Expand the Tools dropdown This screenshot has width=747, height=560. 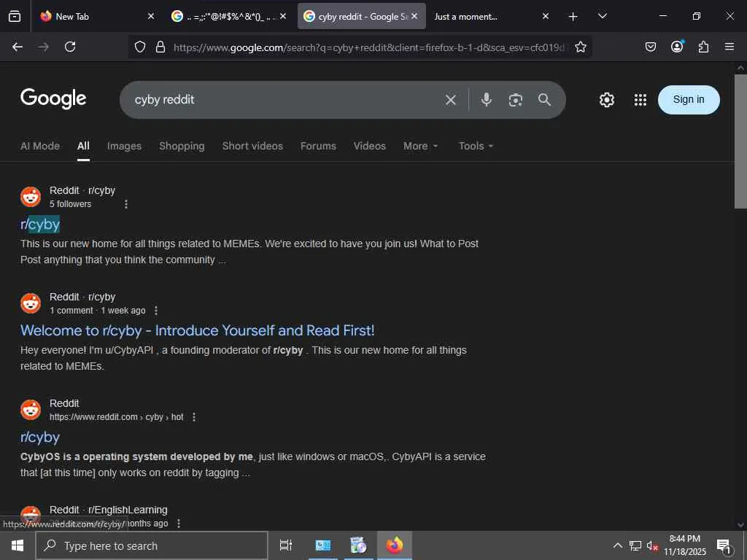[476, 146]
